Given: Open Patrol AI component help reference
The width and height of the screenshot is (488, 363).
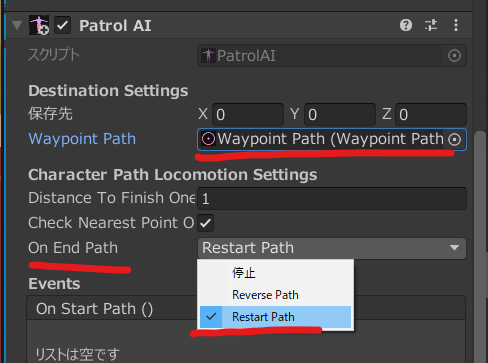Looking at the screenshot, I should 406,25.
